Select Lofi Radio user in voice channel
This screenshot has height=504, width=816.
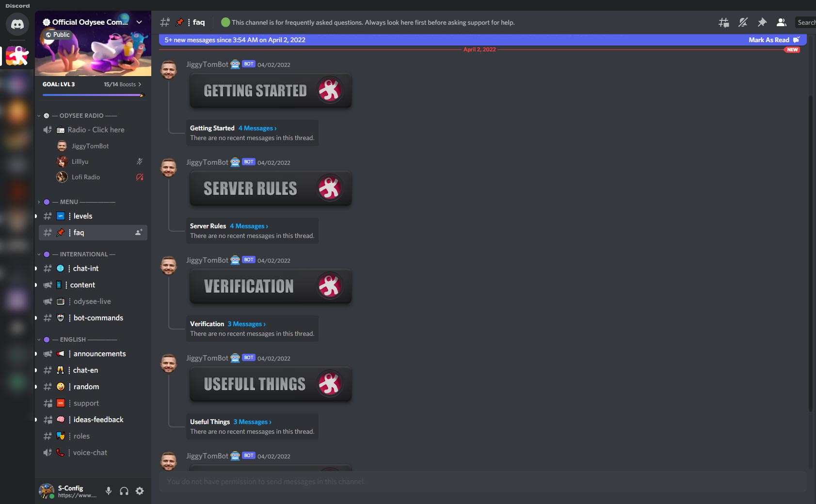click(86, 177)
